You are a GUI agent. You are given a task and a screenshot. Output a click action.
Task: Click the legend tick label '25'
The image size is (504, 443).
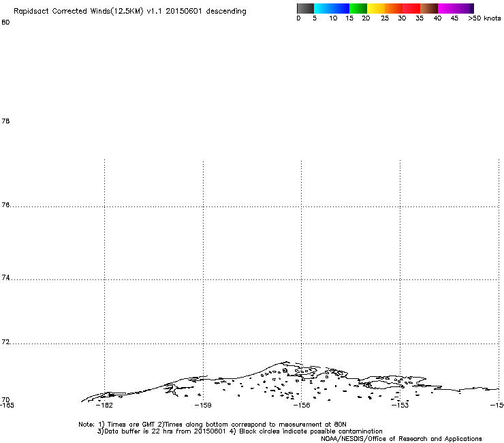tap(385, 18)
